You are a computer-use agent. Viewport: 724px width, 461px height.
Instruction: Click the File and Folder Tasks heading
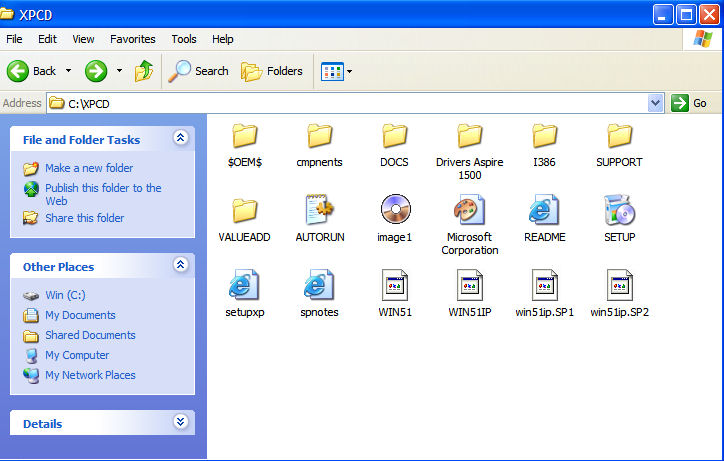coord(81,140)
